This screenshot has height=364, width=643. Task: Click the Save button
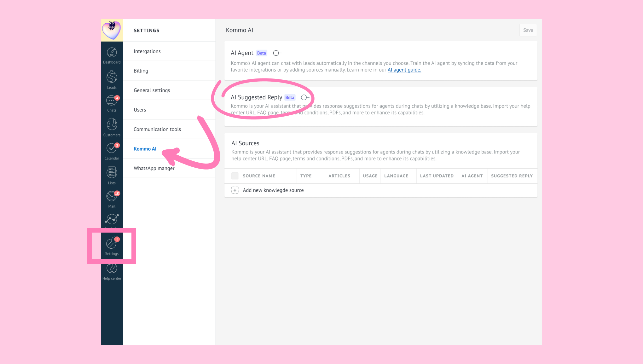pos(528,30)
